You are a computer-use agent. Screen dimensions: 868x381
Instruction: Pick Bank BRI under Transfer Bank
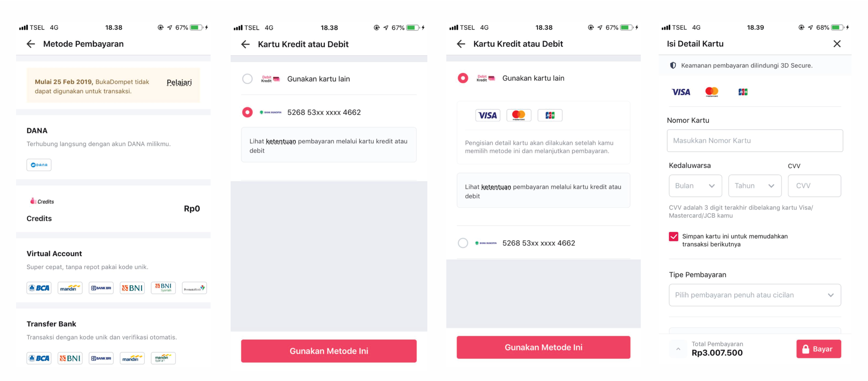(x=101, y=358)
